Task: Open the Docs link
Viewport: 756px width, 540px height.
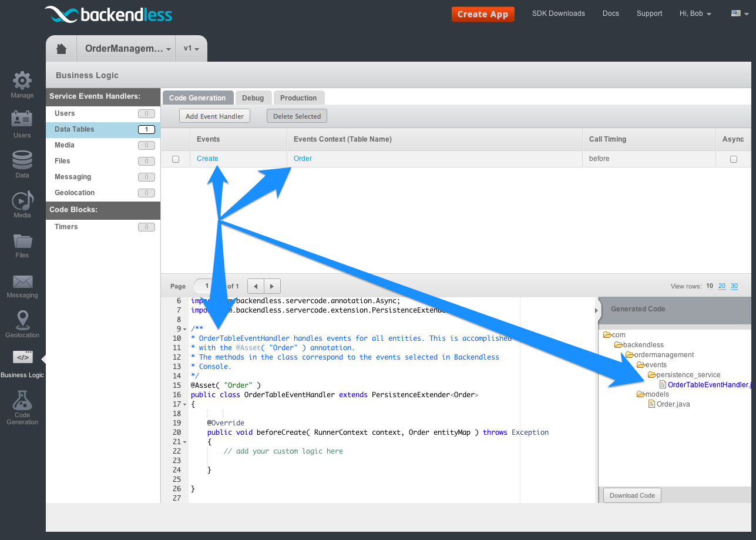Action: [x=611, y=14]
